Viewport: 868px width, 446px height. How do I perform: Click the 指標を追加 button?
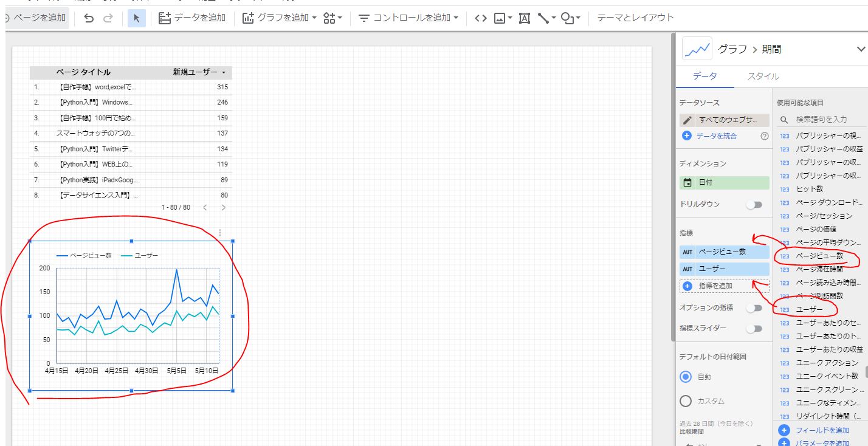coord(715,286)
